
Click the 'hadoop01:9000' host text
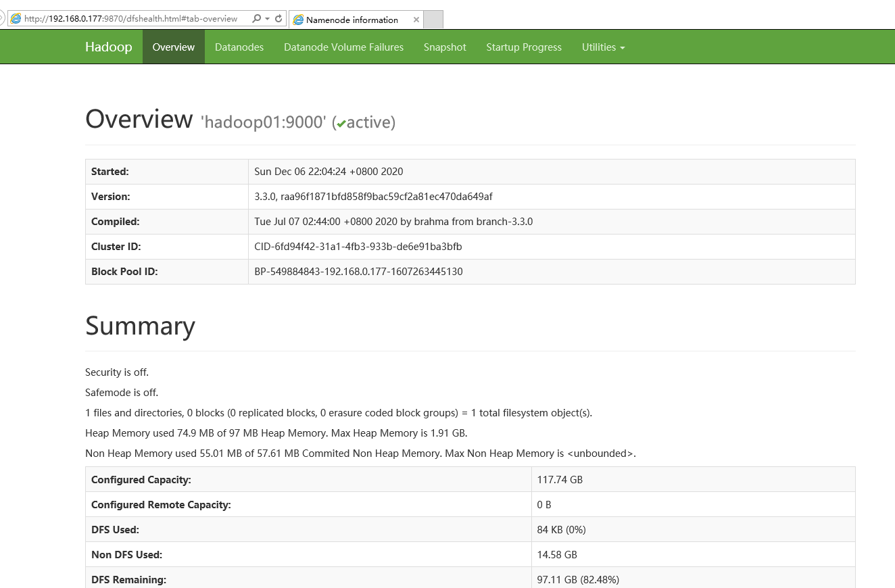[264, 122]
